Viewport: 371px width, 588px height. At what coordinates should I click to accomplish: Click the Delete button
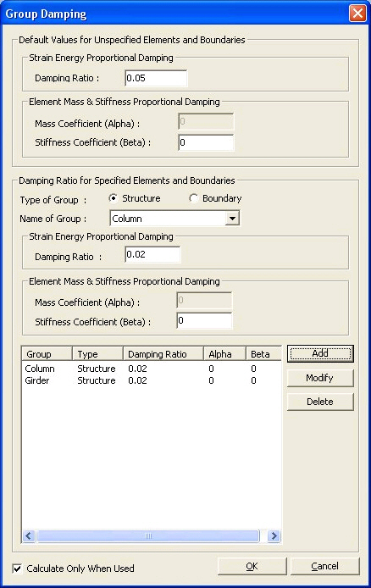pos(320,402)
